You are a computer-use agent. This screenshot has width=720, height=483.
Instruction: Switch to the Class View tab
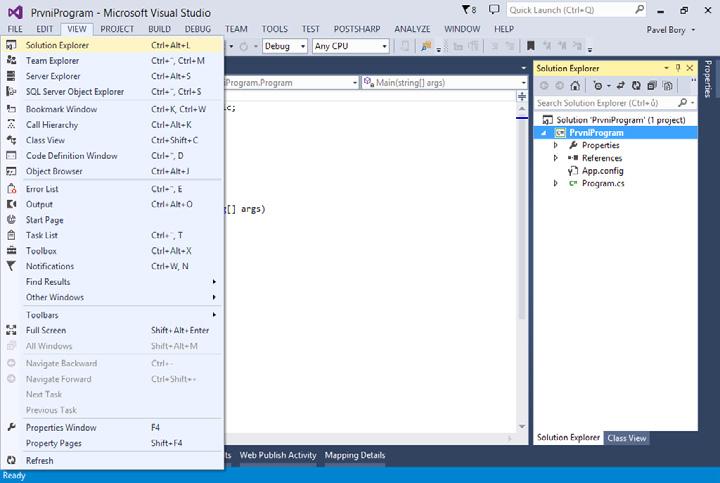coord(627,438)
